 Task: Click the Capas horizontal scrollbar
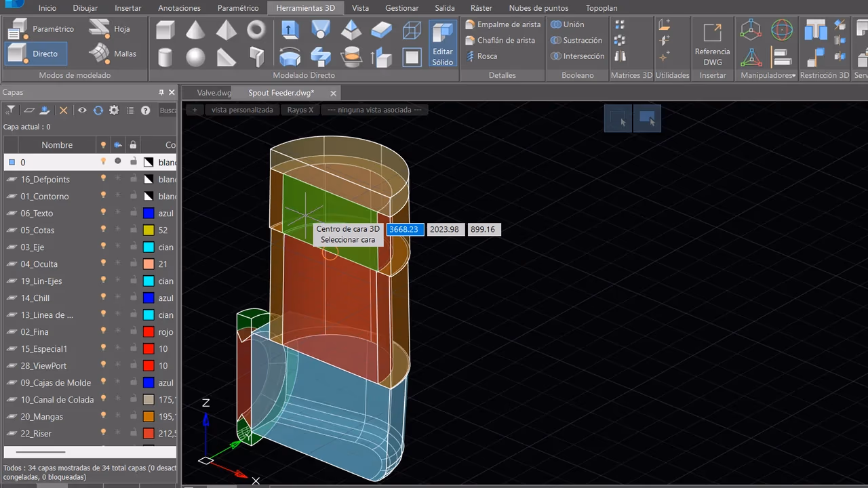coord(40,451)
